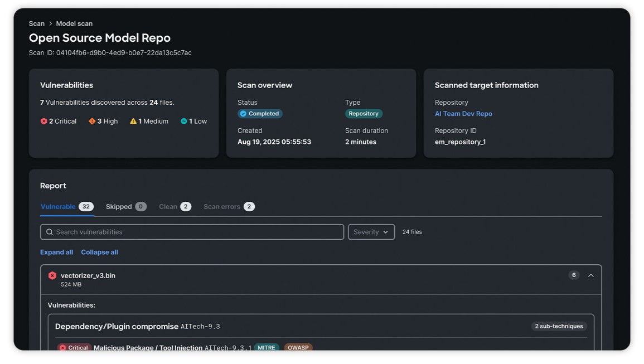Screen dimensions: 644x364
Task: Click the Repository type badge in Scan overview
Action: [364, 114]
